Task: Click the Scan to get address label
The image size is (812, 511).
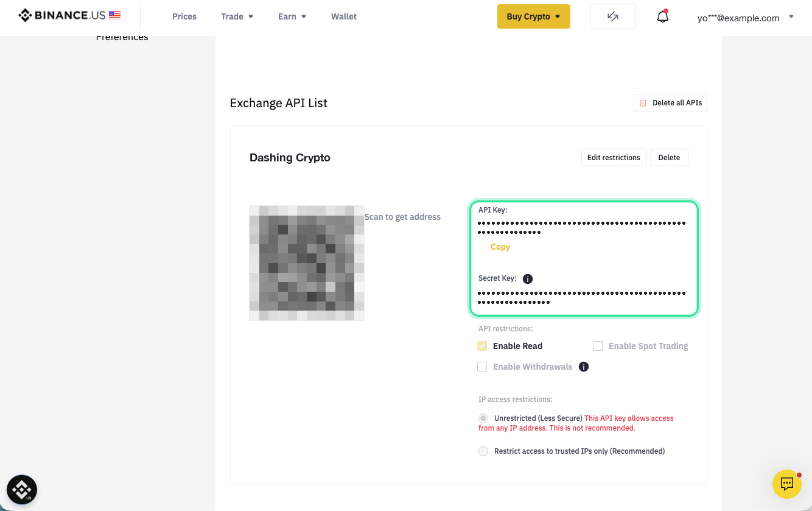Action: click(x=402, y=217)
